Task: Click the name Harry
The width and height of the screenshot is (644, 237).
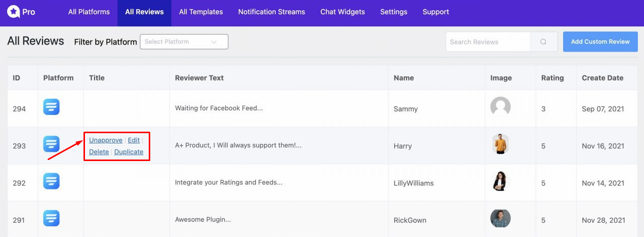Action: 403,146
